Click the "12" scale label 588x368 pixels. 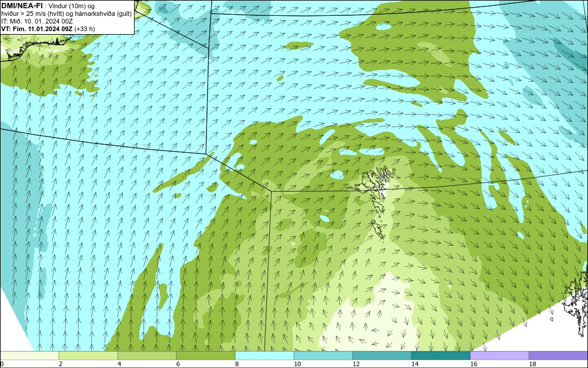click(x=356, y=364)
